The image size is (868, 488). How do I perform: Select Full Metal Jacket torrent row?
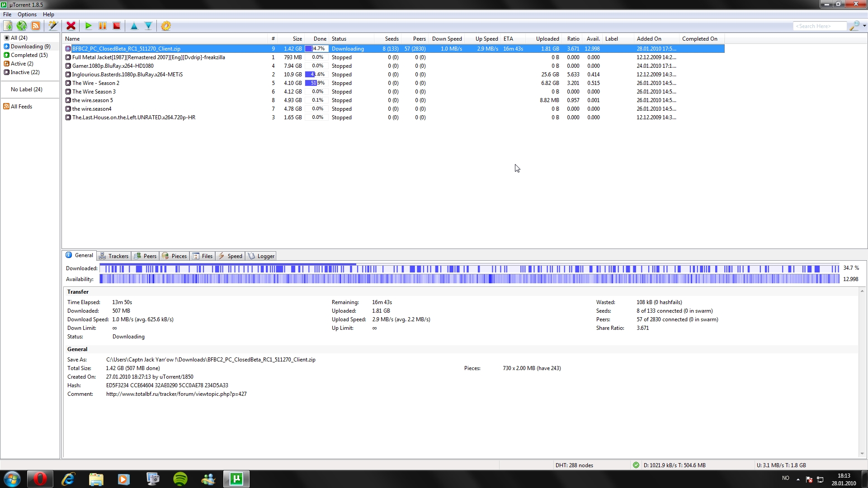[393, 57]
